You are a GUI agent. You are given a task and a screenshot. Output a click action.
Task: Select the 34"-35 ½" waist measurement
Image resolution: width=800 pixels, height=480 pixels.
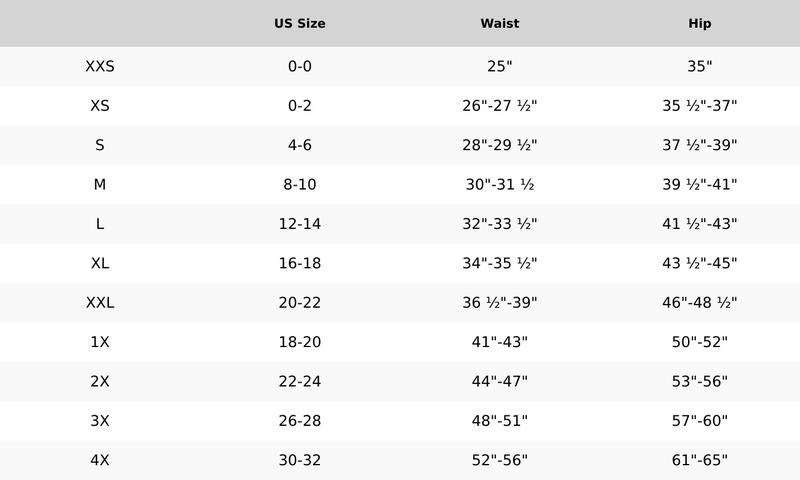(x=500, y=263)
